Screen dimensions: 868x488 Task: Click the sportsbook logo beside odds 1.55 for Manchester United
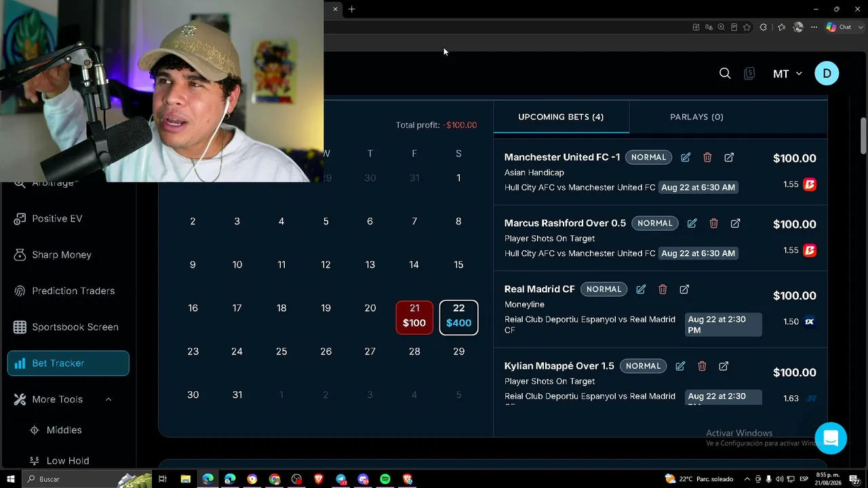tap(810, 184)
